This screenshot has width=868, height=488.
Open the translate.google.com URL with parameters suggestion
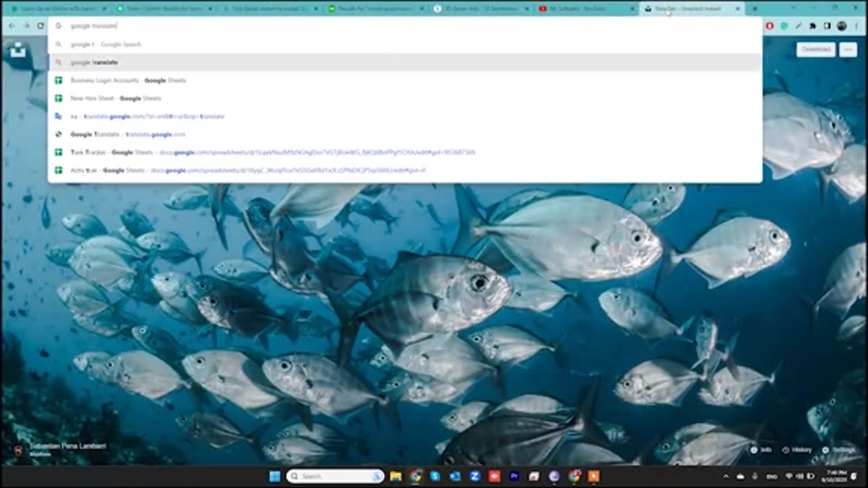click(405, 116)
